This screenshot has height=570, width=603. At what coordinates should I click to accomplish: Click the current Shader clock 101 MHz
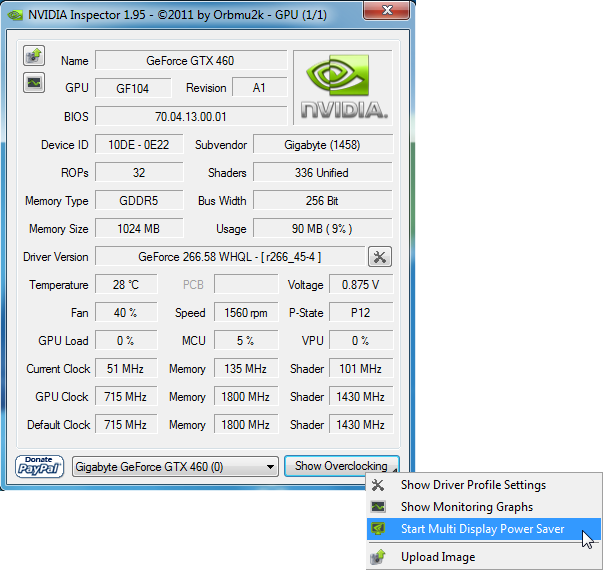361,369
